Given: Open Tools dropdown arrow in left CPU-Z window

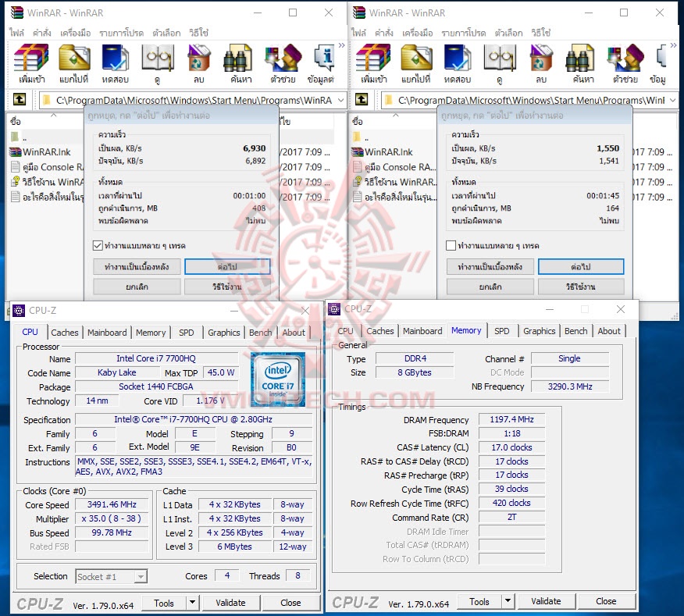Looking at the screenshot, I should [x=192, y=603].
